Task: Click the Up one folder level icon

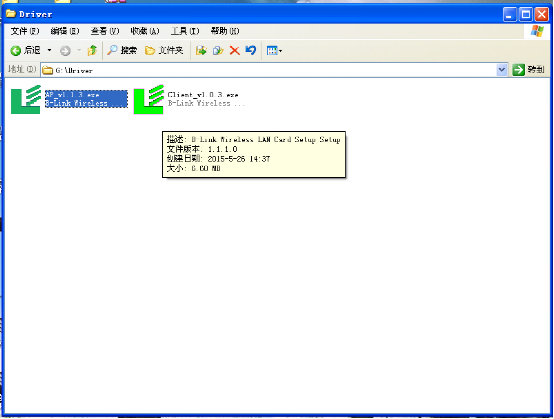Action: click(x=92, y=51)
